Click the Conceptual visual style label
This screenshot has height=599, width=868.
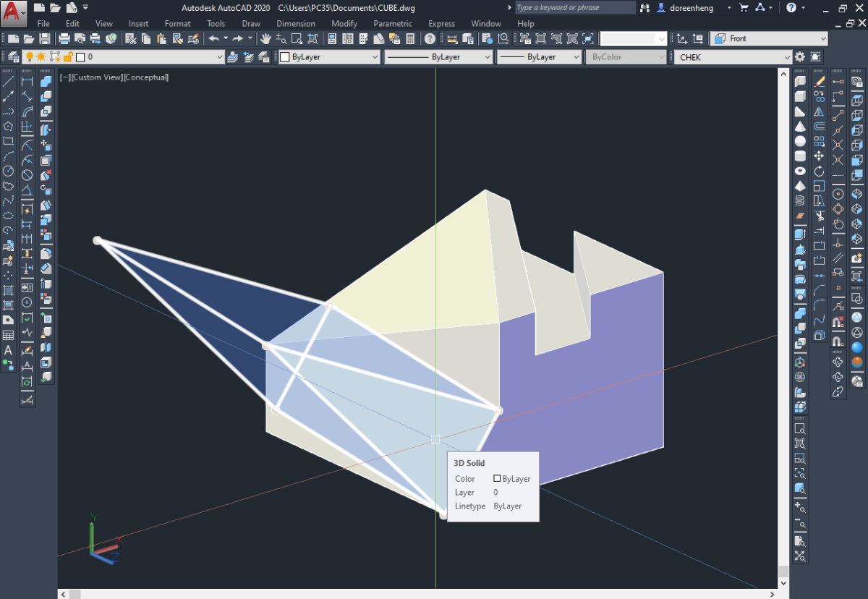(146, 77)
